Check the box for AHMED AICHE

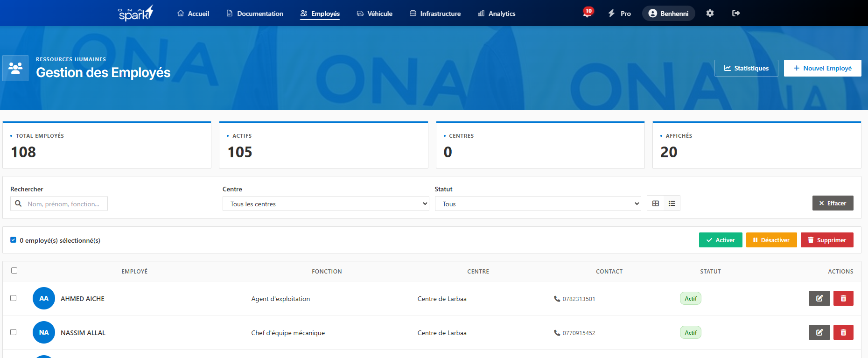pos(14,298)
